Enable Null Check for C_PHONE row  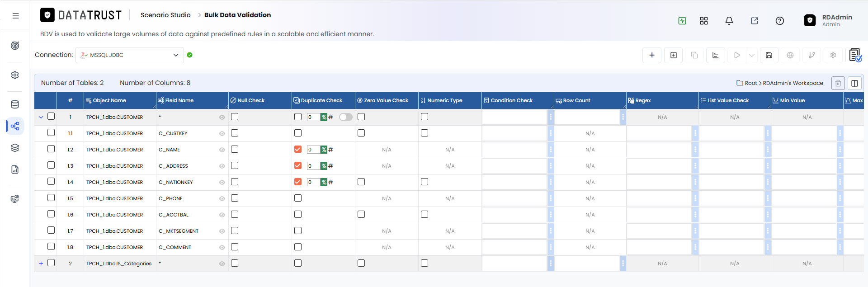pyautogui.click(x=235, y=198)
